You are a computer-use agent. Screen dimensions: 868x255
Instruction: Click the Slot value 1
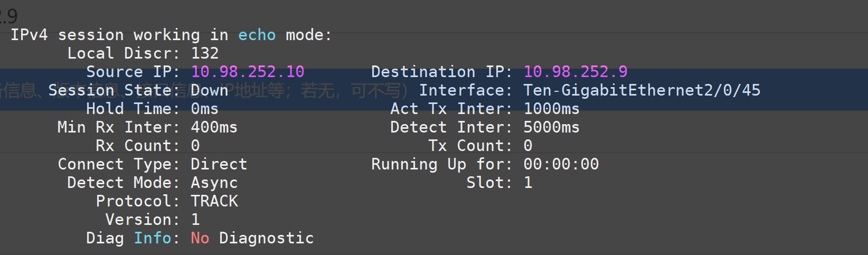click(527, 183)
